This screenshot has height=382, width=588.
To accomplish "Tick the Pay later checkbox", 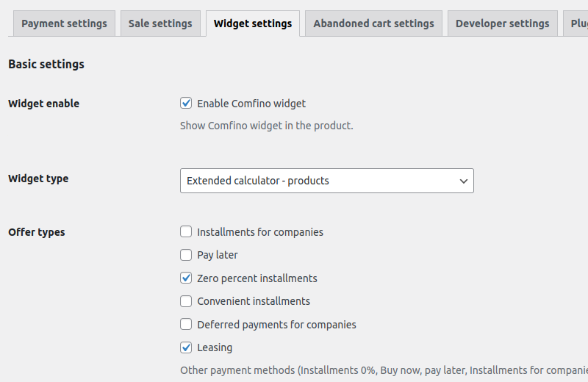I will click(186, 255).
